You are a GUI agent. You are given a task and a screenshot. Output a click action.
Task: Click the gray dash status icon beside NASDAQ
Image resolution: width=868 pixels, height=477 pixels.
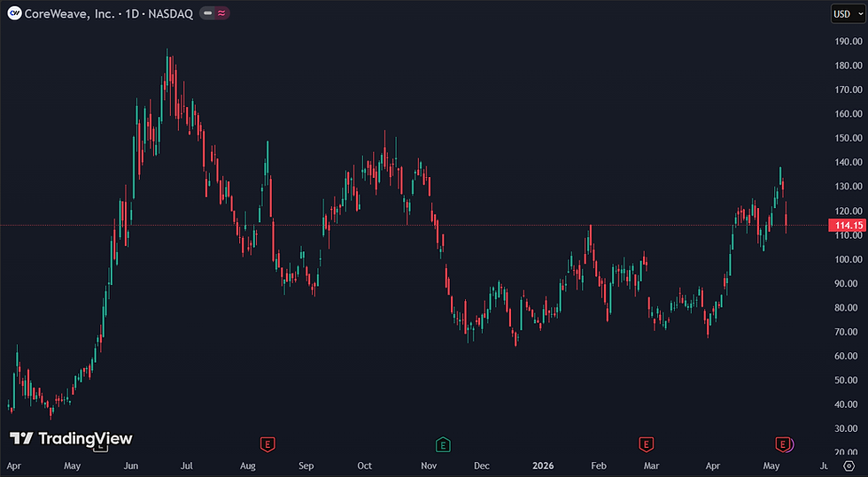click(208, 13)
